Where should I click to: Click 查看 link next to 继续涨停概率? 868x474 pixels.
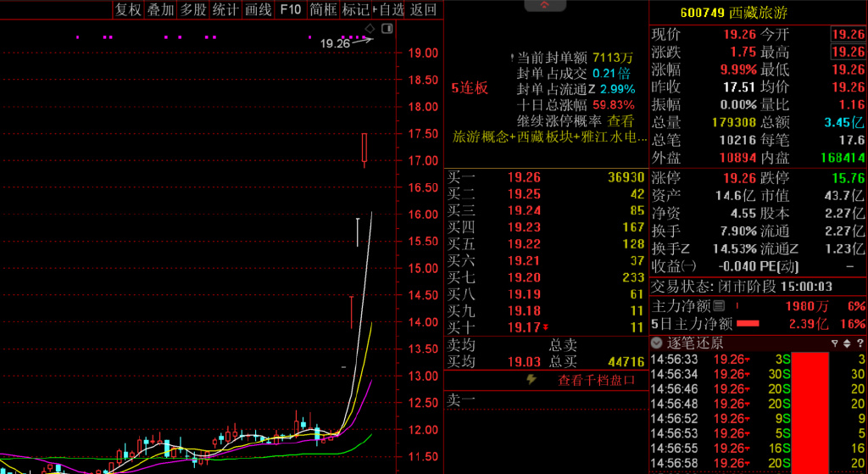620,121
